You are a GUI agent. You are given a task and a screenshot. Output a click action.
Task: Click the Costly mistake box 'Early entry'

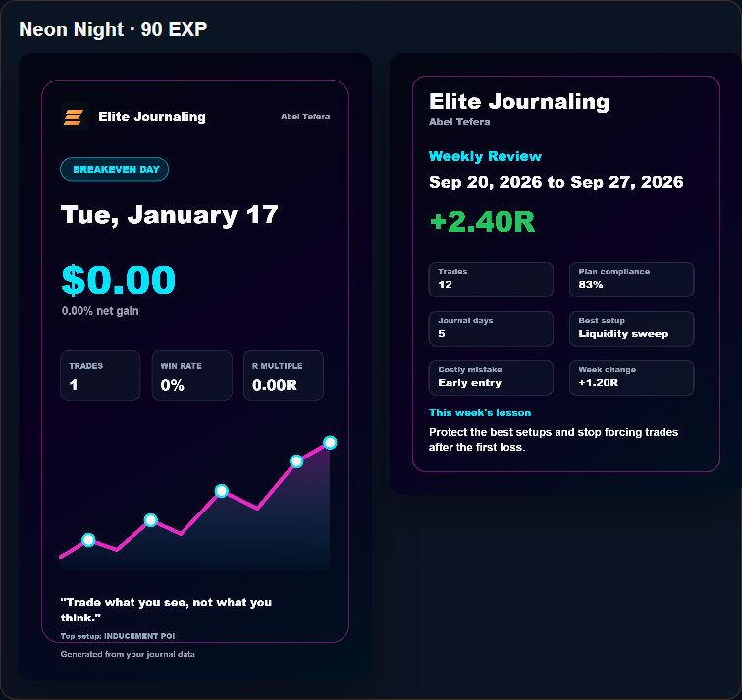tap(491, 378)
